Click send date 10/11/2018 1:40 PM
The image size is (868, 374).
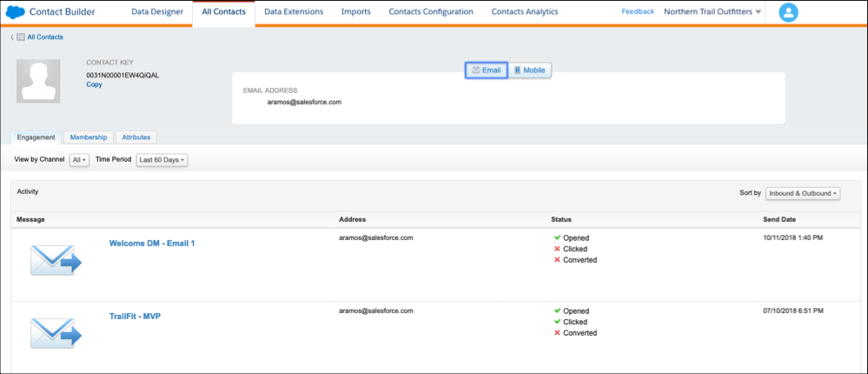(793, 237)
